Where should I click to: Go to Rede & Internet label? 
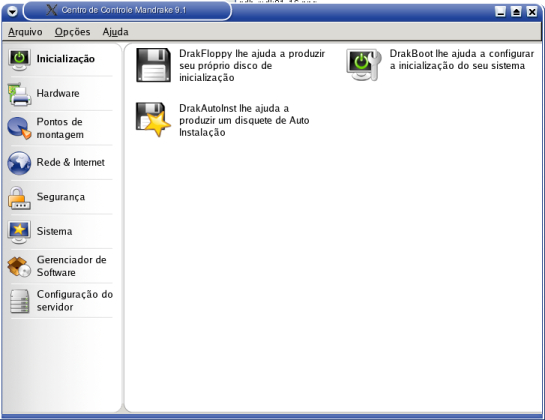71,162
